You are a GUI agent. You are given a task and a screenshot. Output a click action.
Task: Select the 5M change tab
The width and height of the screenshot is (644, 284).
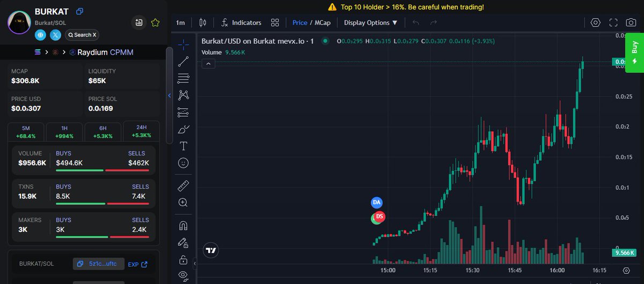tap(26, 132)
